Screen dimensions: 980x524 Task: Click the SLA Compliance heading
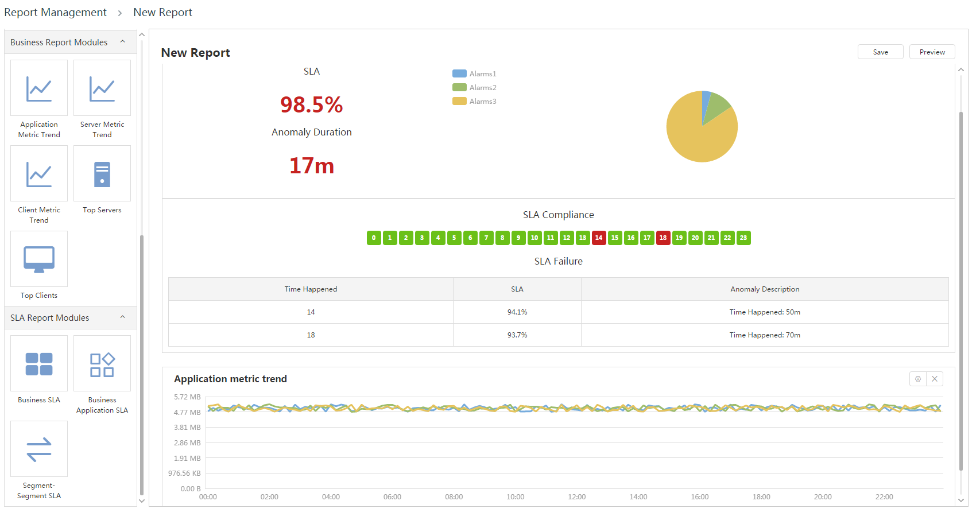(x=558, y=215)
